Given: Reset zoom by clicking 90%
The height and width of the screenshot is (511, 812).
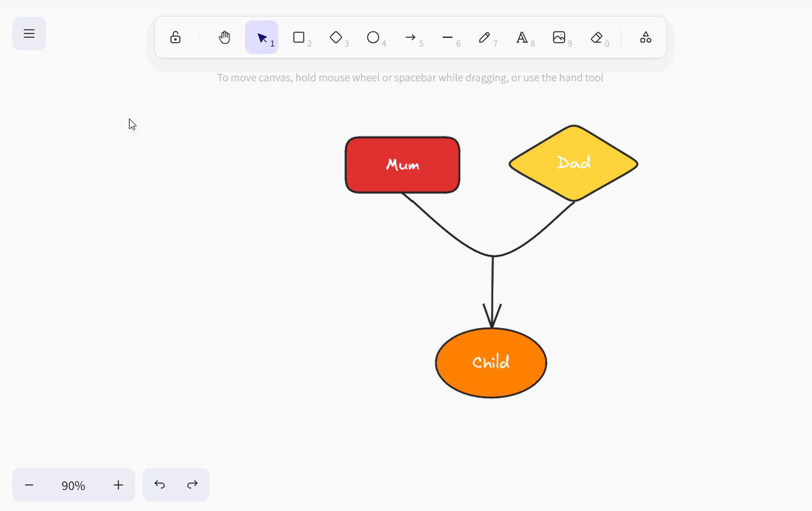Looking at the screenshot, I should click(73, 485).
